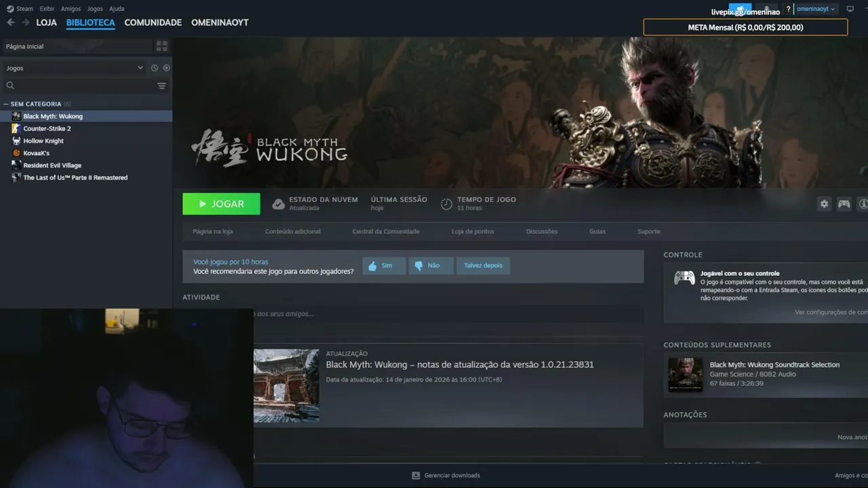
Task: Open the Discussões tab
Action: (x=542, y=231)
